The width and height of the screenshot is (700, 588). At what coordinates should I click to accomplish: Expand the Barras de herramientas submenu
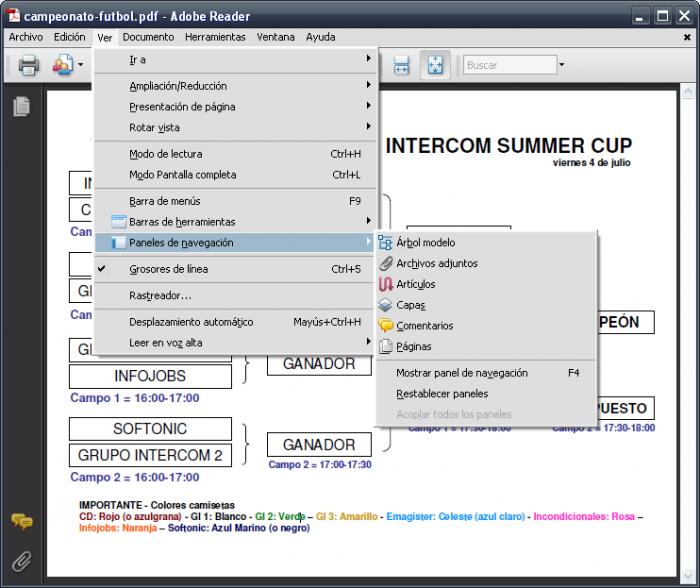point(235,222)
